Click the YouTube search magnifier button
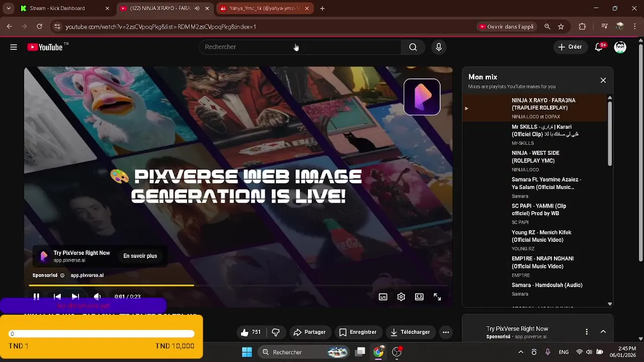The width and height of the screenshot is (644, 362). (413, 47)
